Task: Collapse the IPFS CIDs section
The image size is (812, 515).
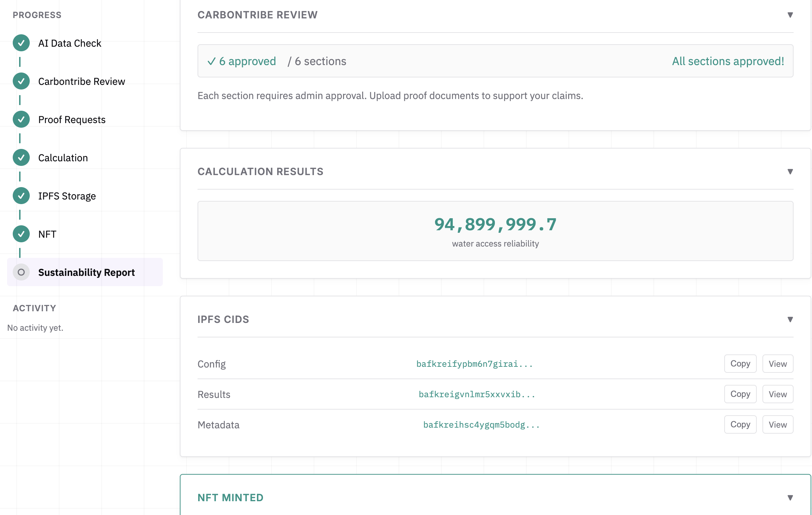Action: pos(790,319)
